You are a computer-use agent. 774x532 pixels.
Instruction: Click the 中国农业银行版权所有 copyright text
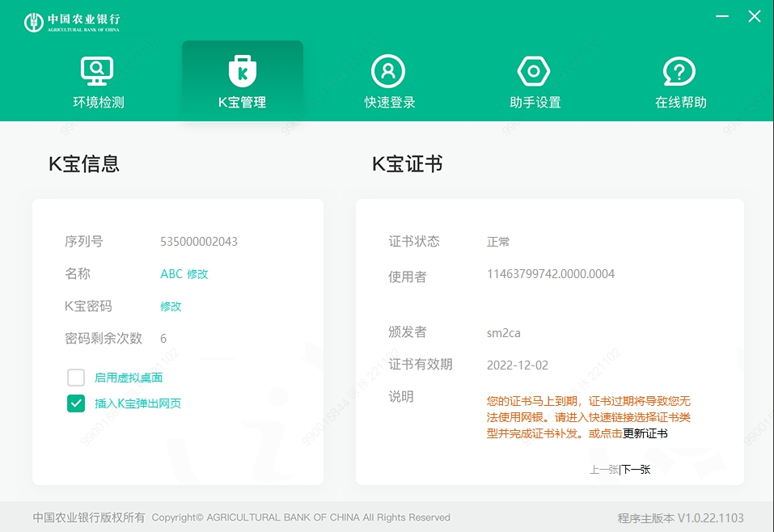(89, 517)
